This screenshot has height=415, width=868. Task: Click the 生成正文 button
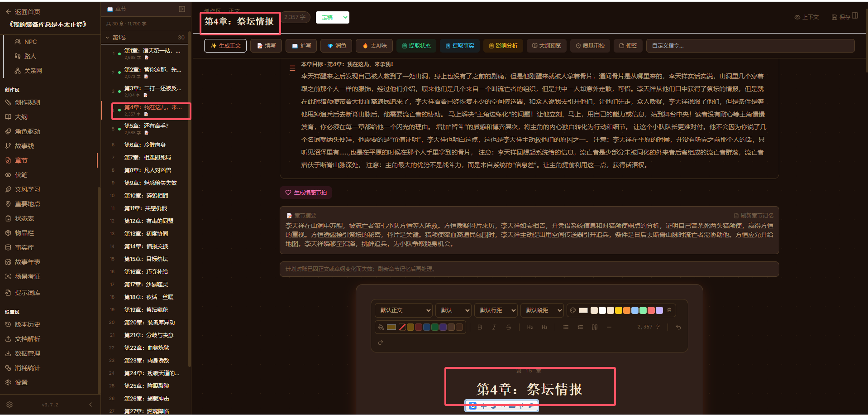(225, 46)
